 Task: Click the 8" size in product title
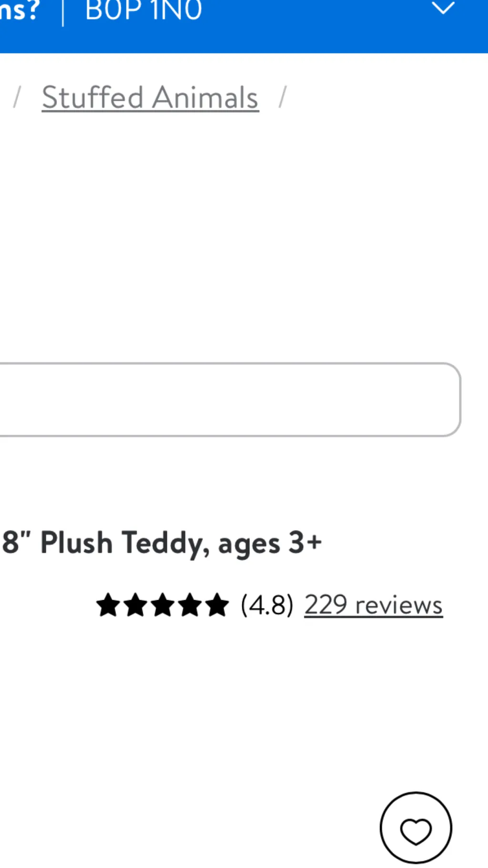click(16, 543)
